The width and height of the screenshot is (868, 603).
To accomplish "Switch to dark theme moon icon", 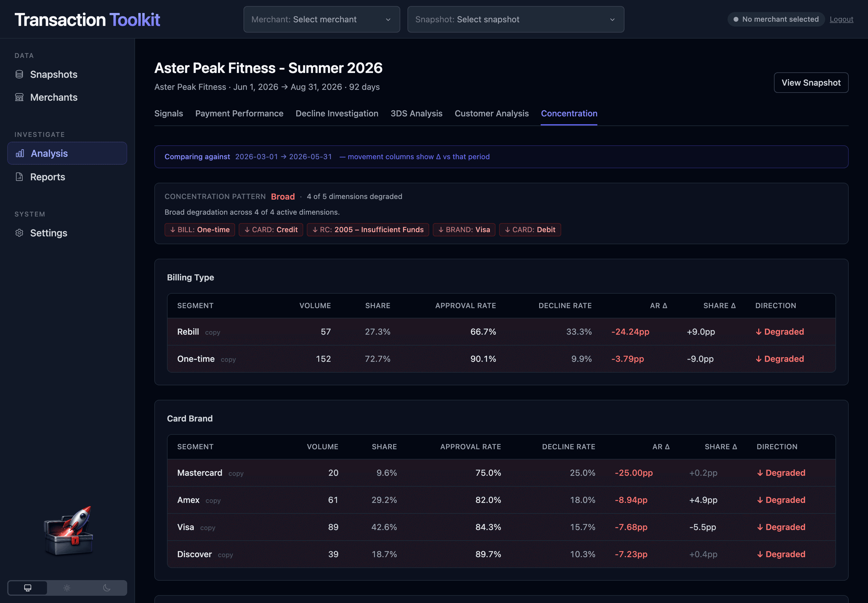I will point(107,588).
